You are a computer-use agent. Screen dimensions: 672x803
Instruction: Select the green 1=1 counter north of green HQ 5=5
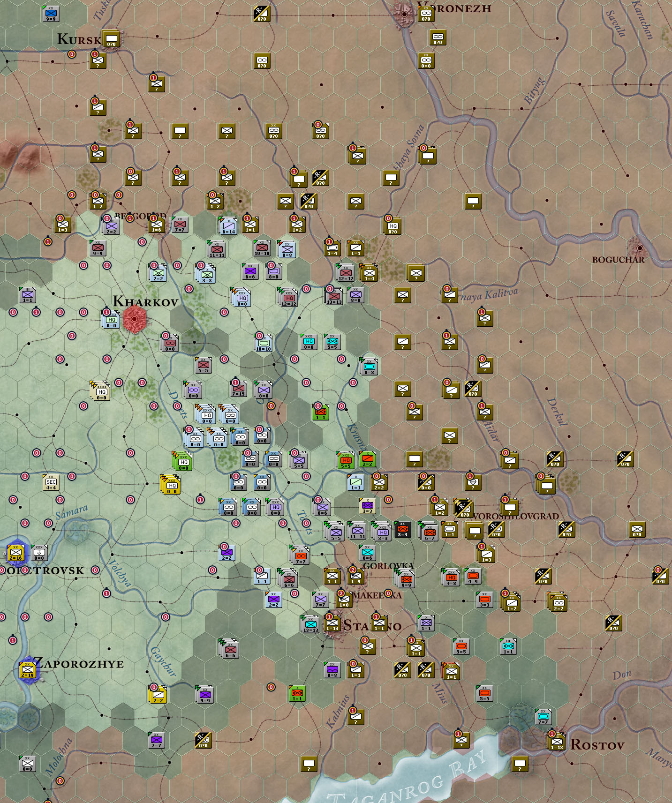[321, 413]
